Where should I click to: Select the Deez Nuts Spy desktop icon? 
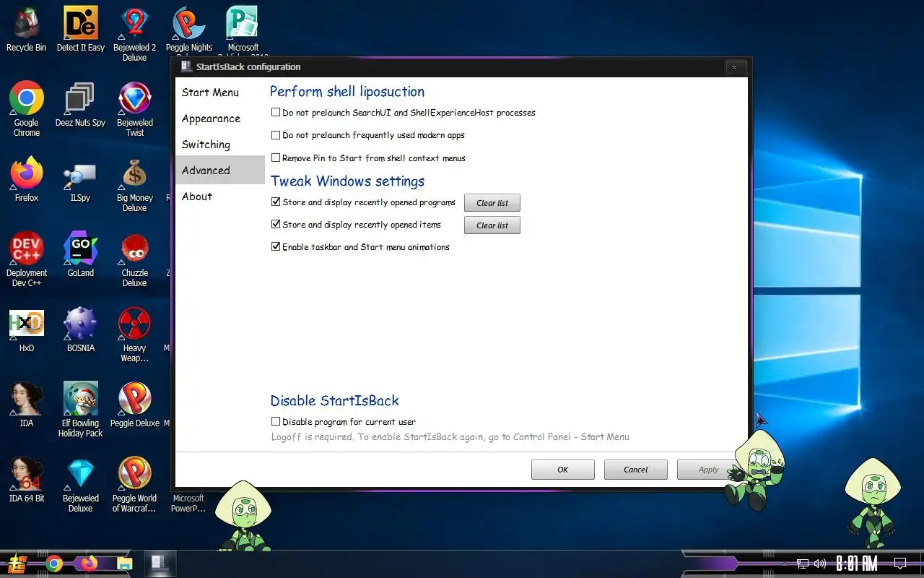click(80, 104)
